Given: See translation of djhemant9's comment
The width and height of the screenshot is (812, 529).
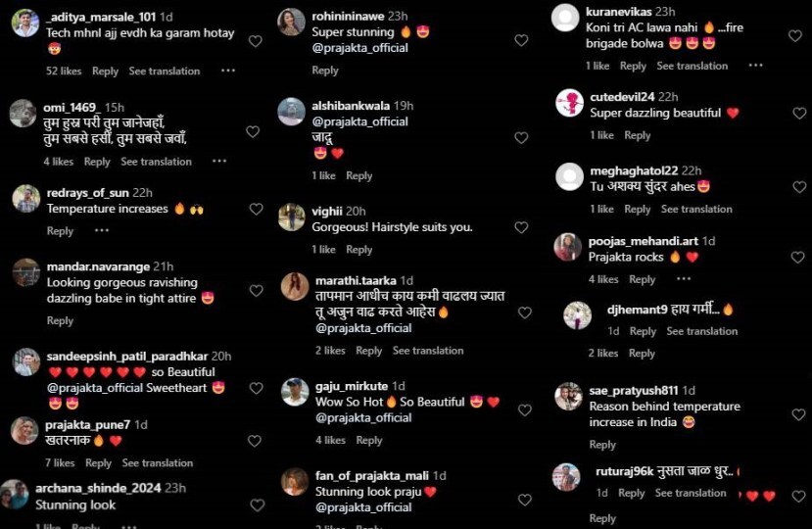Looking at the screenshot, I should pos(701,331).
